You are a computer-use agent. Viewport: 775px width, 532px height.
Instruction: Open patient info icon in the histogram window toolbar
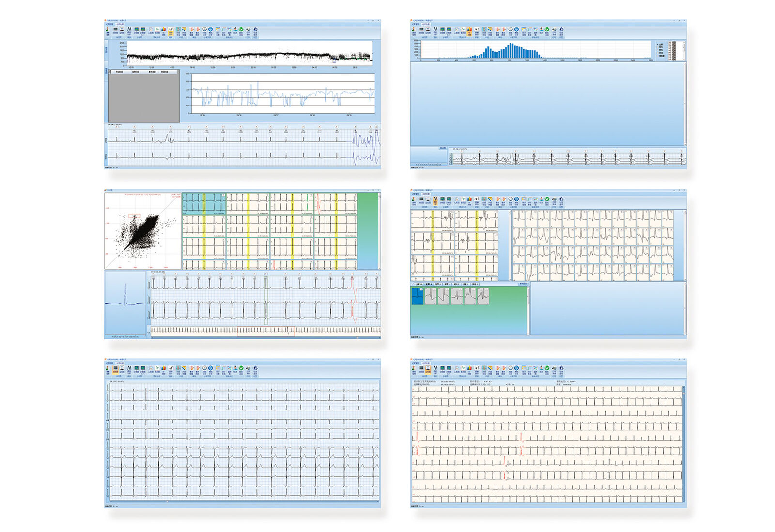pos(414,30)
